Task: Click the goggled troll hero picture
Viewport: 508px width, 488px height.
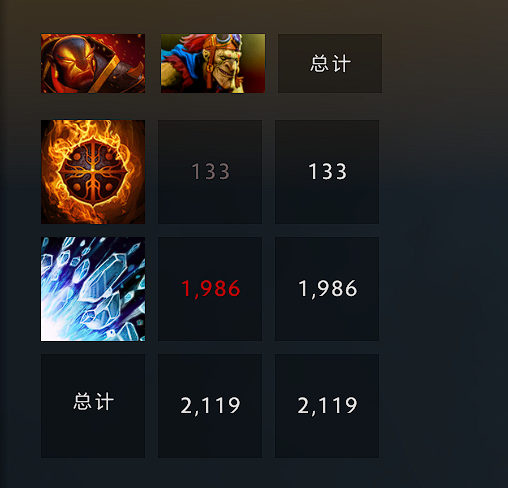Action: (213, 63)
